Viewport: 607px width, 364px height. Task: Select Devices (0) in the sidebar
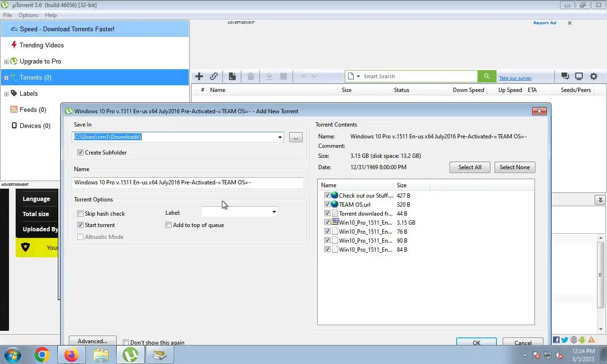pos(35,126)
